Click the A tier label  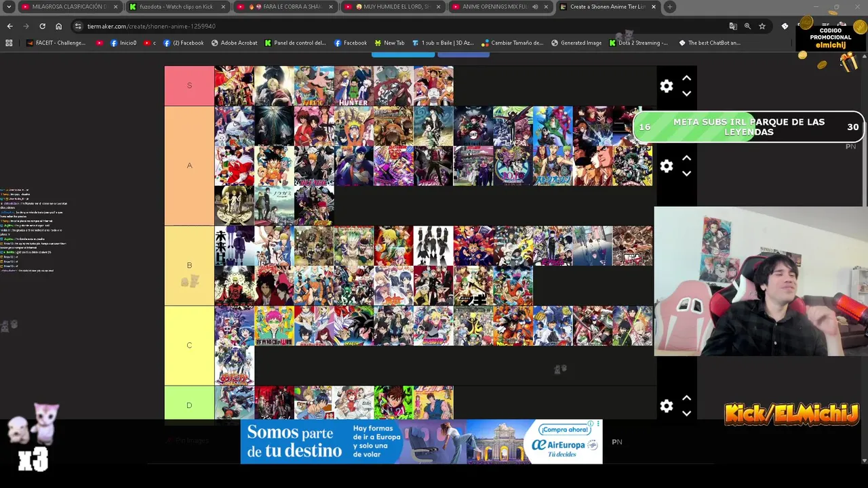pos(189,165)
